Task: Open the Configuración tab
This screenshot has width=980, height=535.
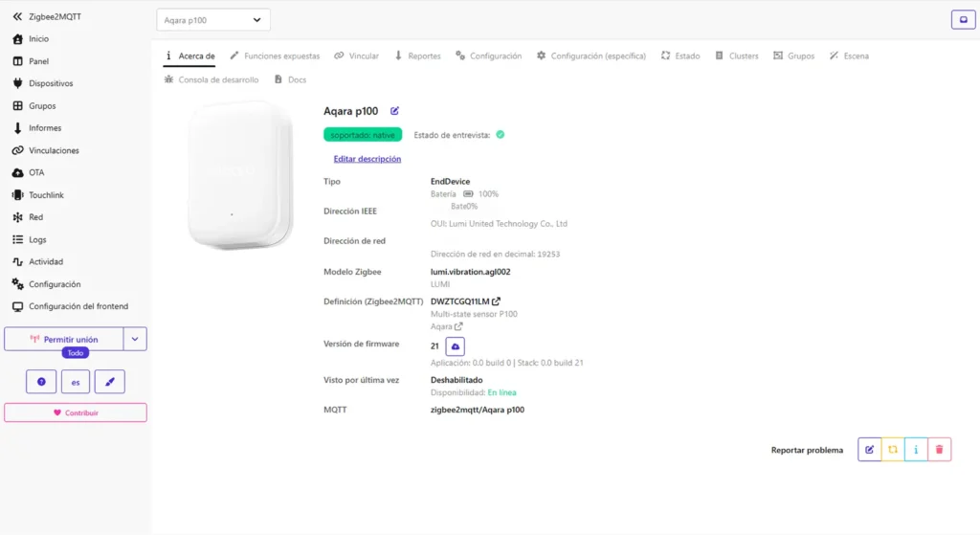Action: click(x=489, y=56)
